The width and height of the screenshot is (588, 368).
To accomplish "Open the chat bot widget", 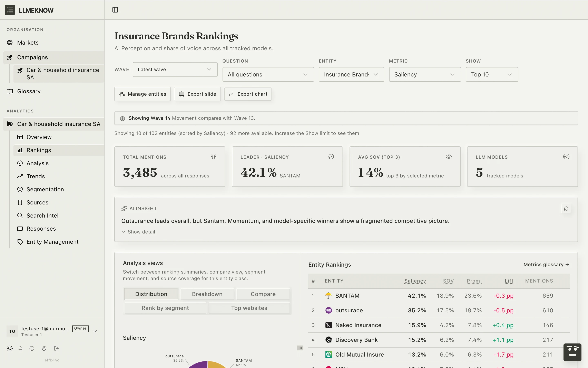I will coord(572,352).
